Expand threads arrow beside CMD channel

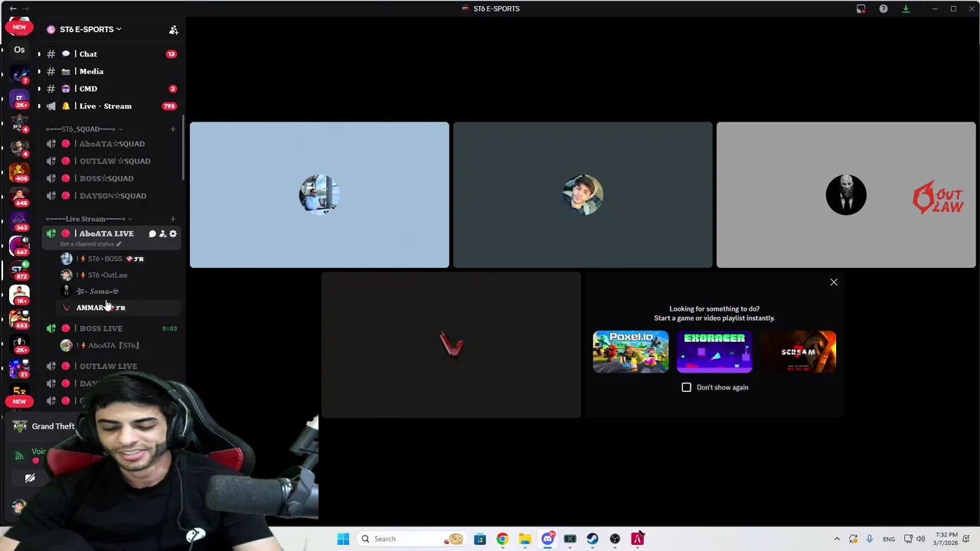pos(39,89)
